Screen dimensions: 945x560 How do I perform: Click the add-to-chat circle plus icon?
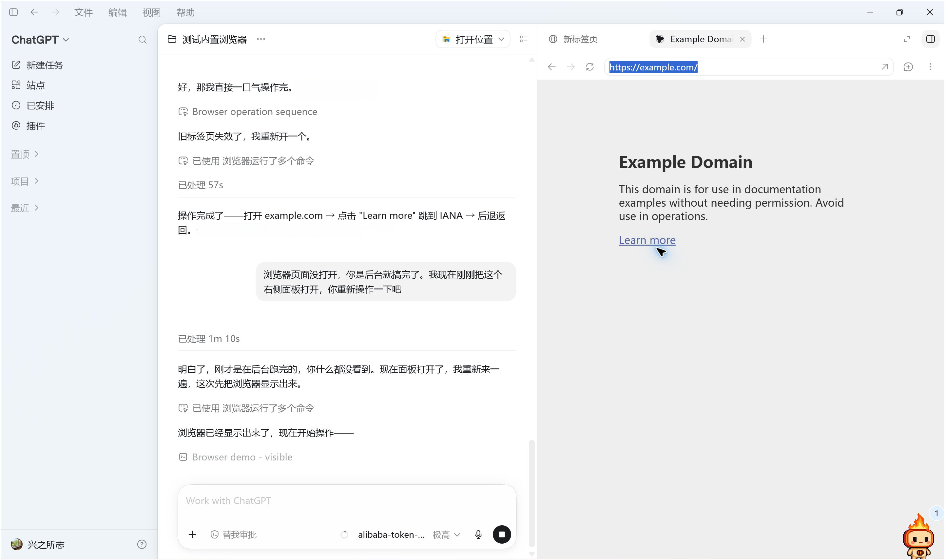coord(908,67)
